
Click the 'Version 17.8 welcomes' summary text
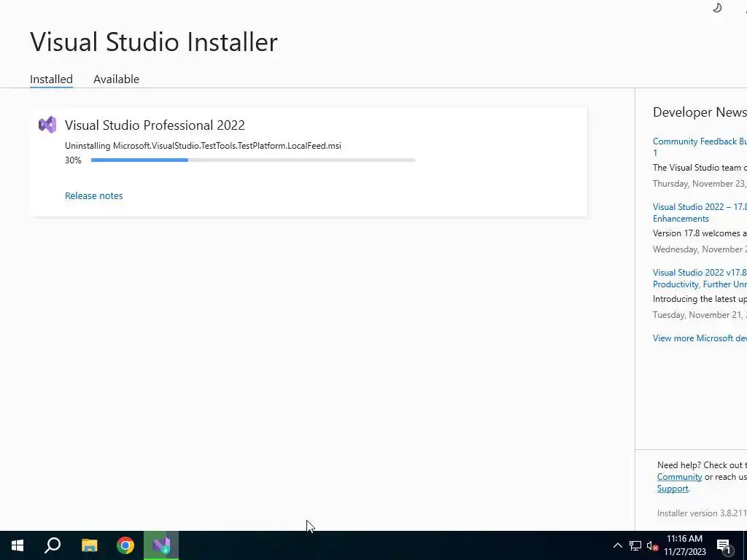[x=700, y=233]
